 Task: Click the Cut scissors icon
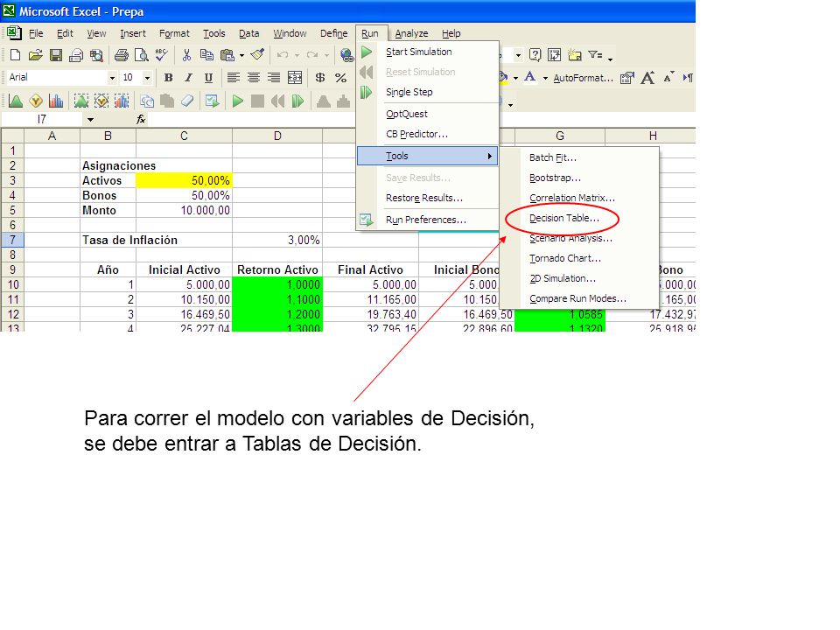(x=186, y=54)
